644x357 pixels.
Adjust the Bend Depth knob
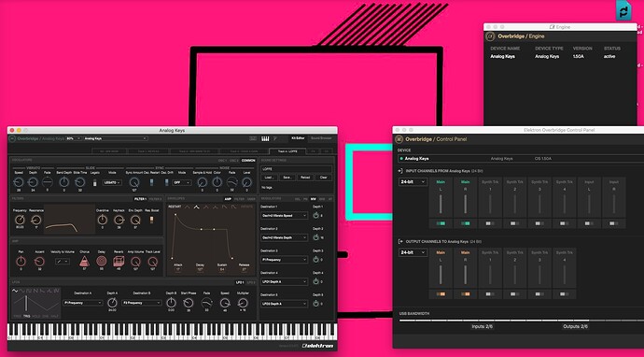pos(64,182)
